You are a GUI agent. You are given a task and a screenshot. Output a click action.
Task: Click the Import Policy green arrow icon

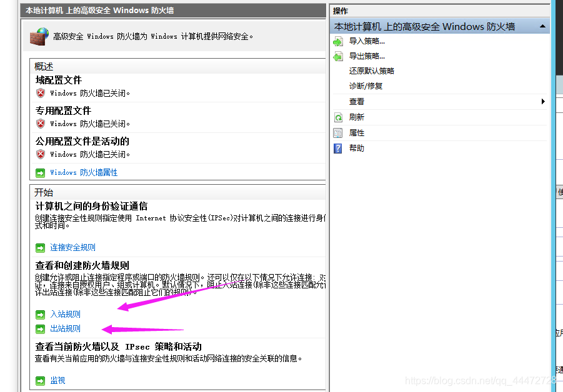coord(338,42)
